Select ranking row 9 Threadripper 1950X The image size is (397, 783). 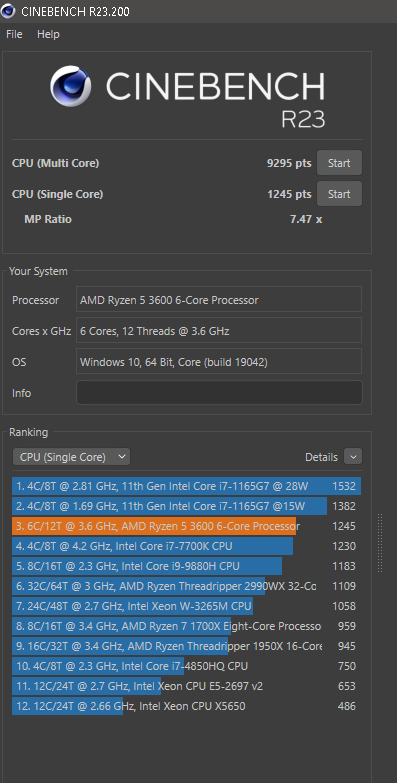186,646
